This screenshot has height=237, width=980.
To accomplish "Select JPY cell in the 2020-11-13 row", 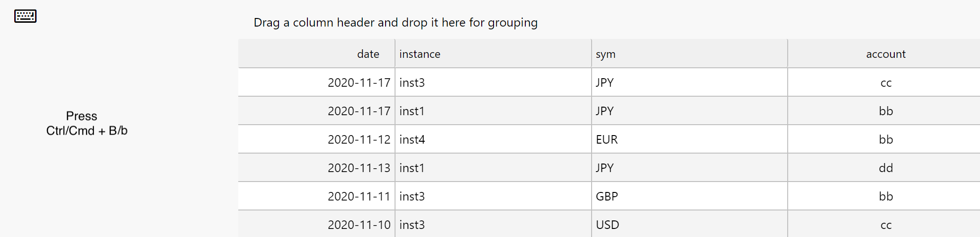I will (604, 168).
